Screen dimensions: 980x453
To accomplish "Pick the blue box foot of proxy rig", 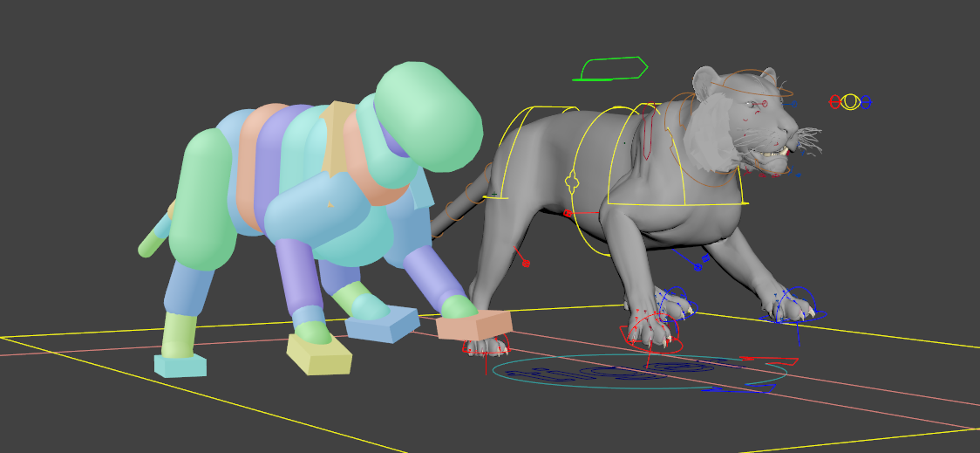I will point(382,324).
